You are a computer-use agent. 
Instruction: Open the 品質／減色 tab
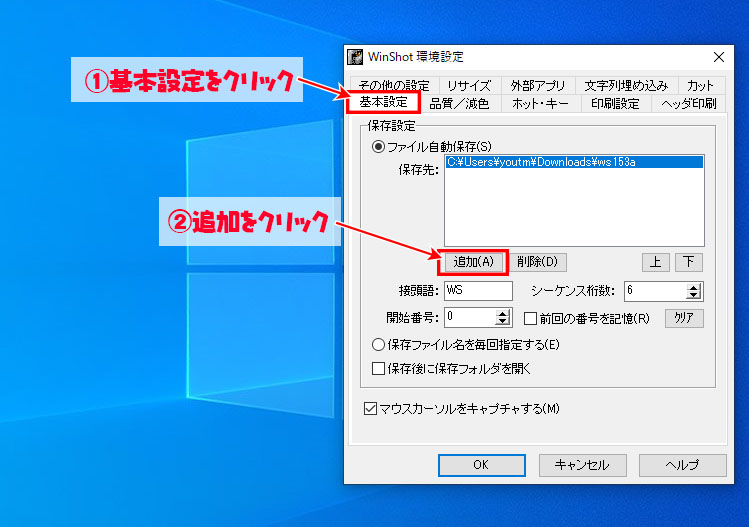click(459, 104)
